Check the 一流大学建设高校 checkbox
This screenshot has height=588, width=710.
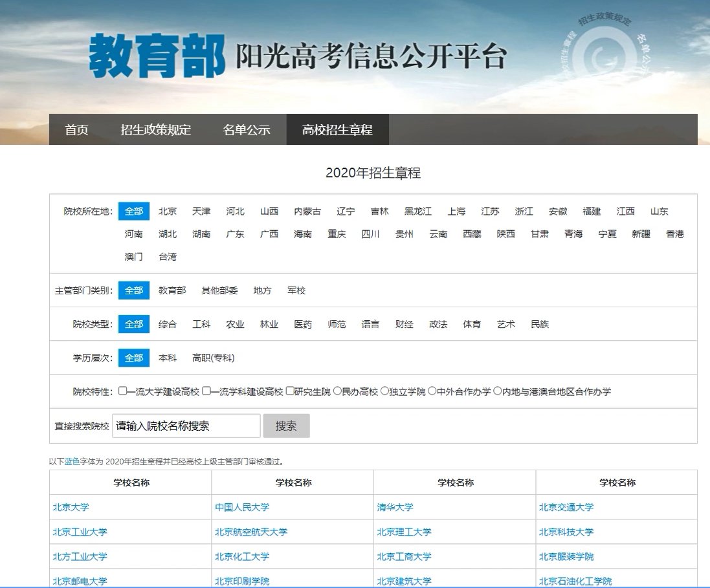[122, 391]
